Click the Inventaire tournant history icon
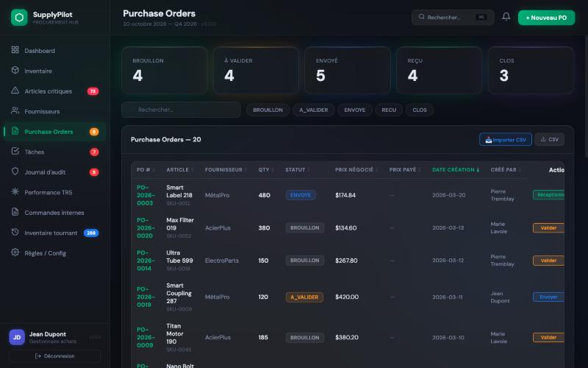This screenshot has height=368, width=588. 15,233
